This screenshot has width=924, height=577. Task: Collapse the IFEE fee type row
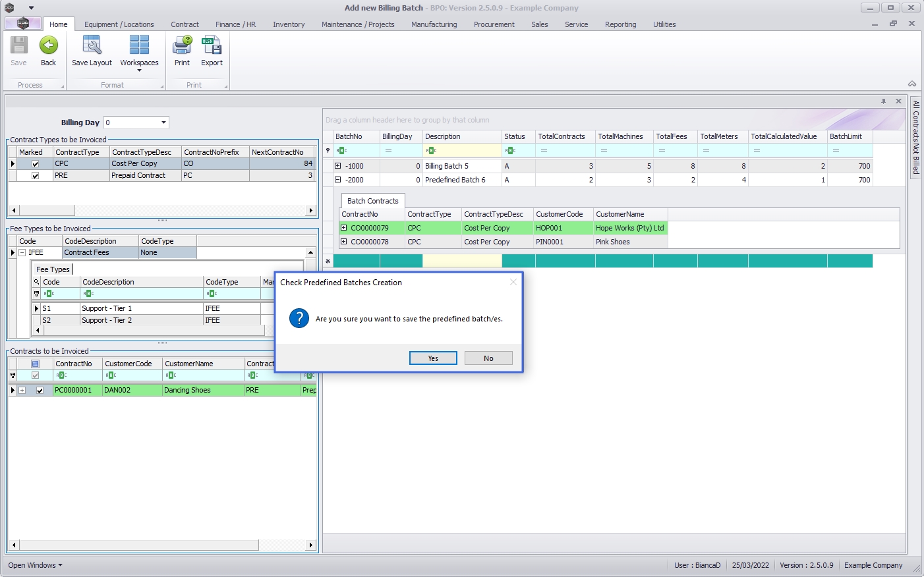coord(22,252)
